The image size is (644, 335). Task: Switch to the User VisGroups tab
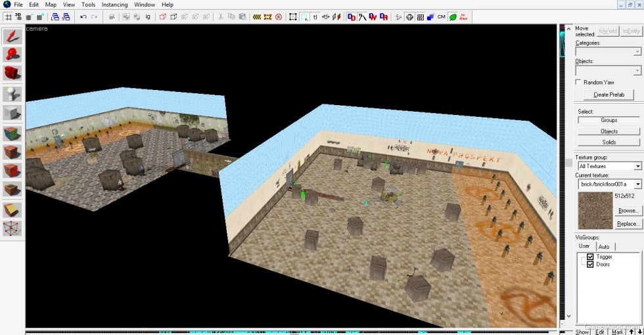pos(584,246)
